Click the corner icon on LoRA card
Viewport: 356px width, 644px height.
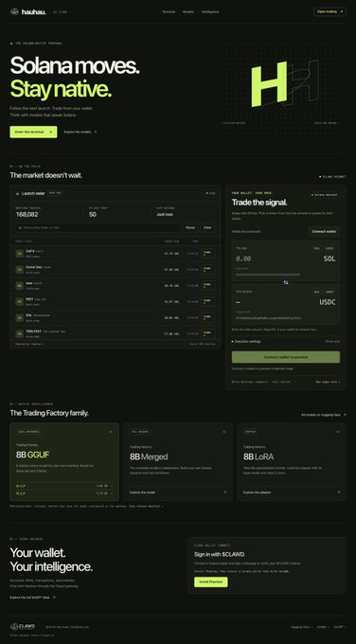(338, 432)
